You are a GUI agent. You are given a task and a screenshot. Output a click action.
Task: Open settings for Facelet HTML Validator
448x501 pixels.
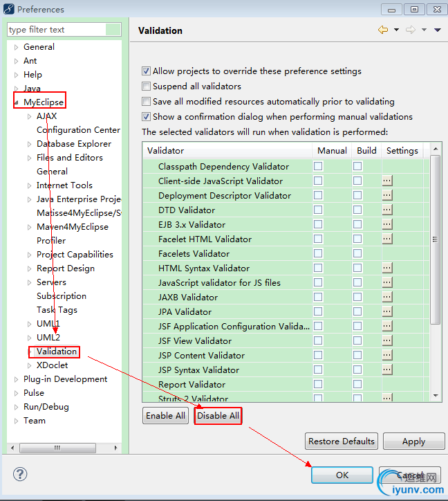387,239
